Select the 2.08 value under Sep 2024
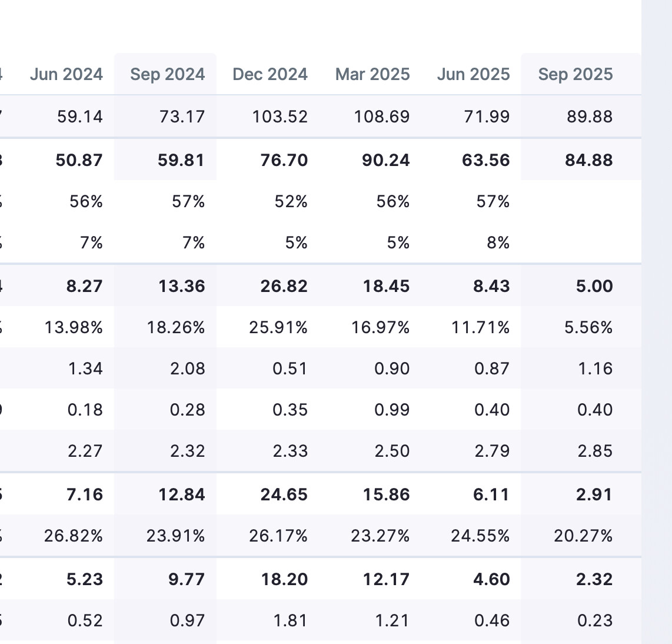672x644 pixels. point(187,369)
